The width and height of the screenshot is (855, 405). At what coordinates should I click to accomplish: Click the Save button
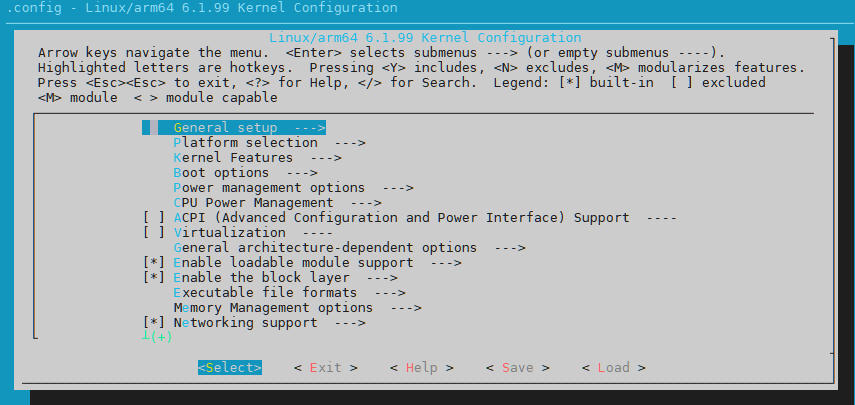coord(517,367)
